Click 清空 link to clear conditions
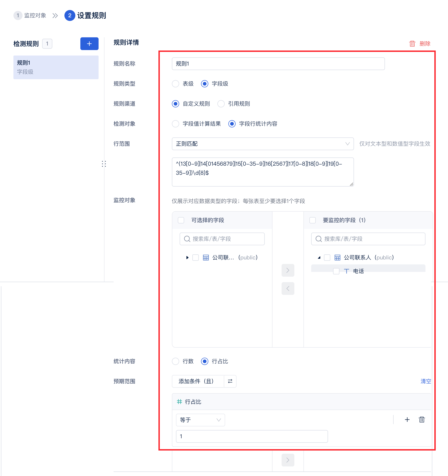This screenshot has width=448, height=476. pyautogui.click(x=425, y=381)
